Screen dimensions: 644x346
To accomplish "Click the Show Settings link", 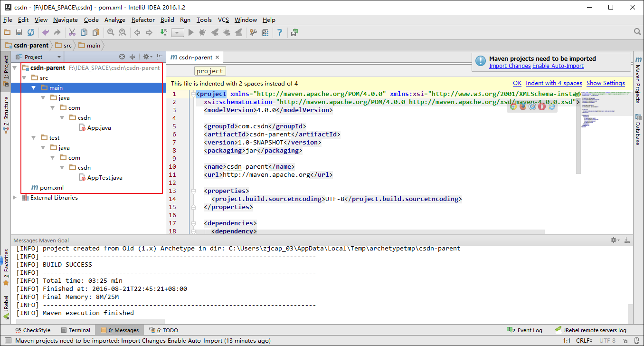I will [606, 83].
